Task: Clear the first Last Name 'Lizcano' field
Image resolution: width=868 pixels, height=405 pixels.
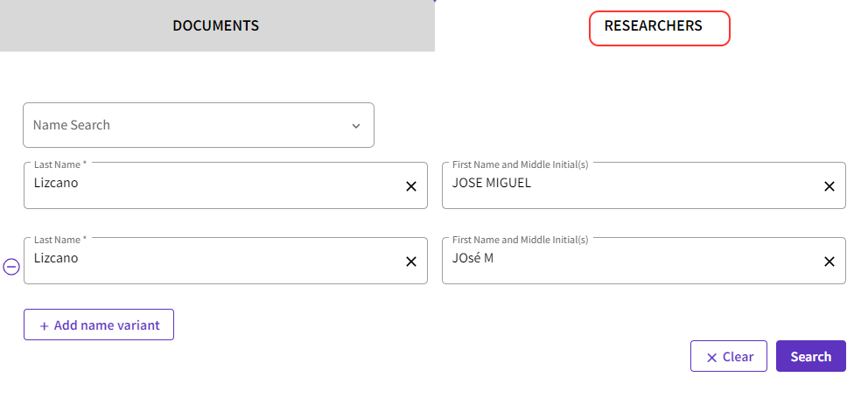Action: pos(410,186)
